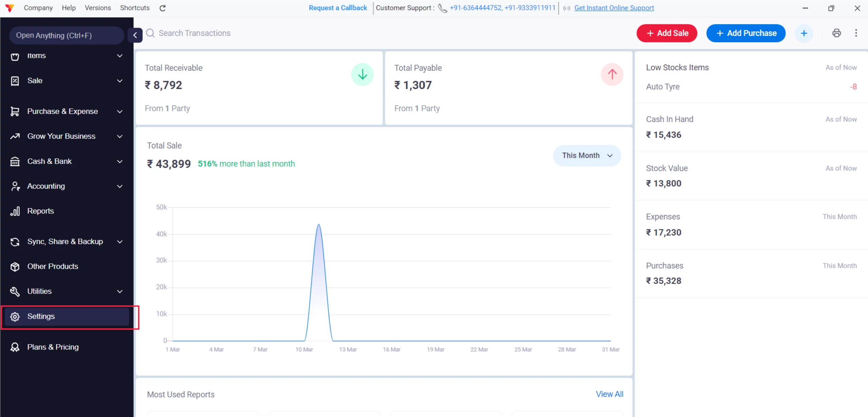This screenshot has height=417, width=868.
Task: Collapse the sidebar using the chevron
Action: [x=135, y=35]
